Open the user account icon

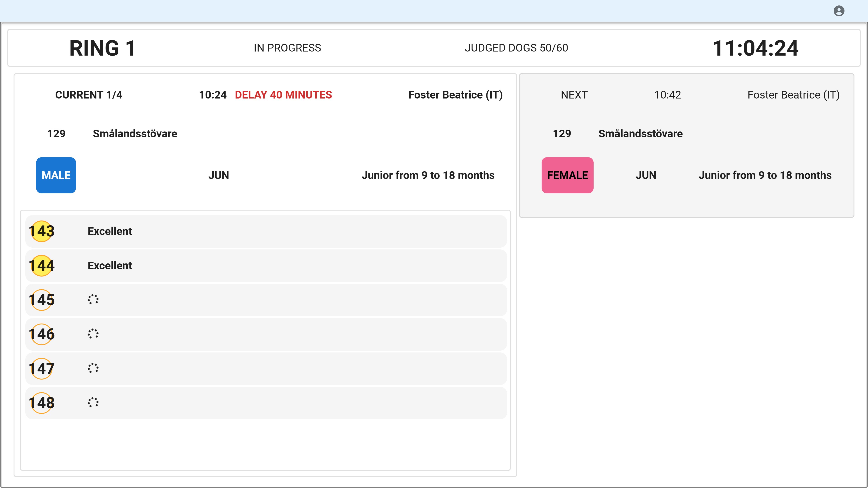pos(839,11)
